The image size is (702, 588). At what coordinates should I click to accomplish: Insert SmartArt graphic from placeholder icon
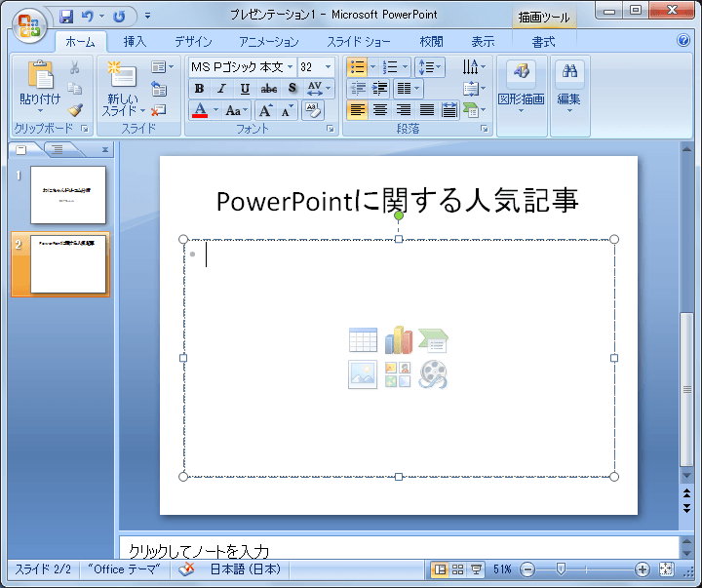pos(433,339)
